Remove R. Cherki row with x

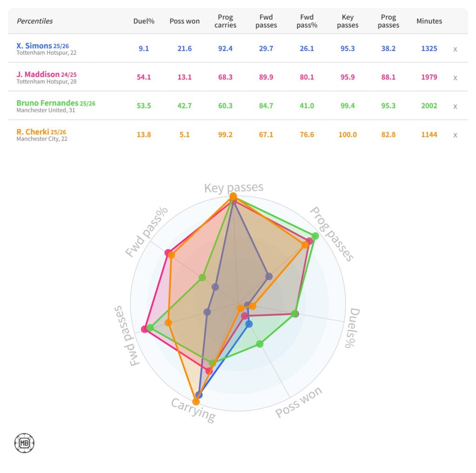coord(455,135)
